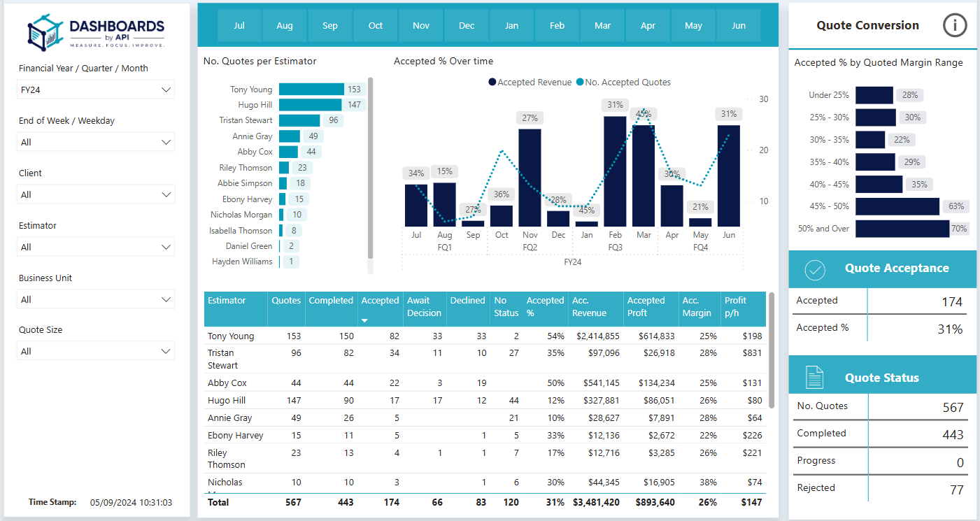The width and height of the screenshot is (980, 521).
Task: Click the Quote Status document icon
Action: point(815,377)
